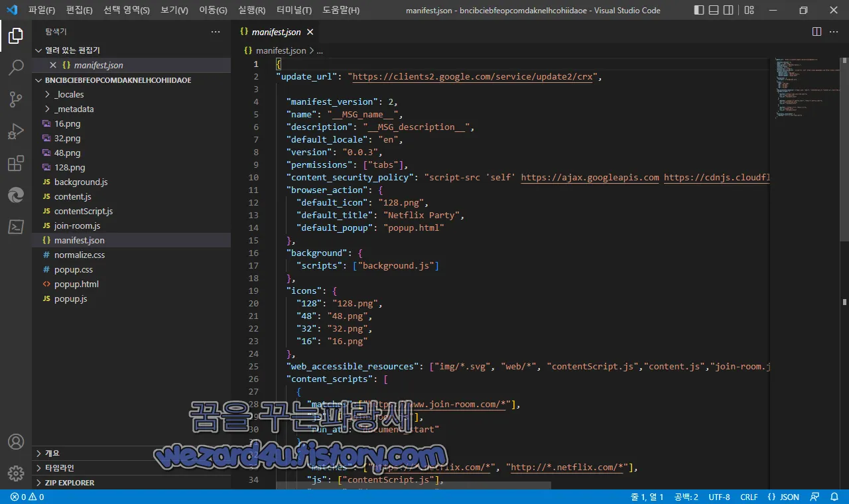
Task: Change the encoding by clicking UTF-8
Action: pyautogui.click(x=718, y=496)
